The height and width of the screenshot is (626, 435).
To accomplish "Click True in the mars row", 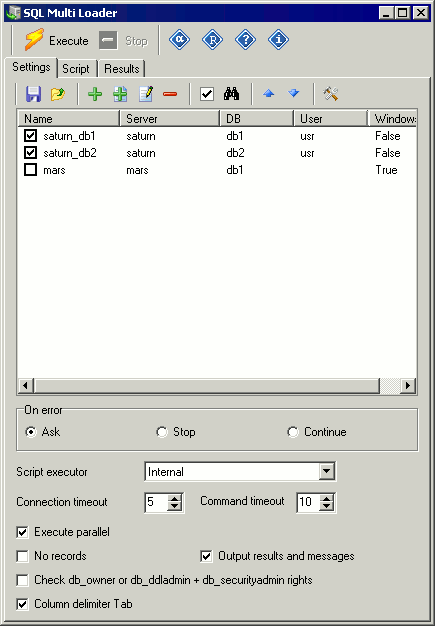I will pyautogui.click(x=386, y=170).
